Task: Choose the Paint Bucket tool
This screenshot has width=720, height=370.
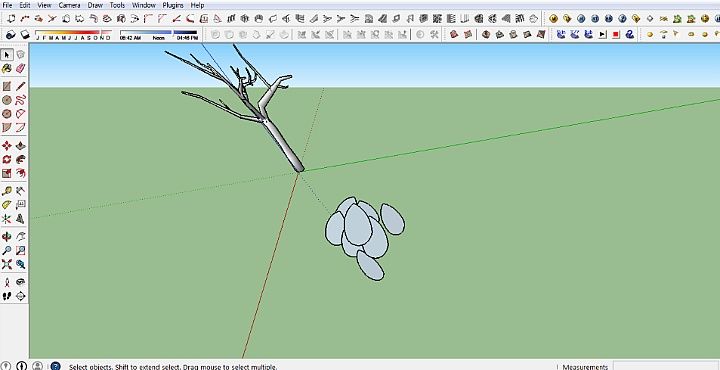Action: (7, 69)
